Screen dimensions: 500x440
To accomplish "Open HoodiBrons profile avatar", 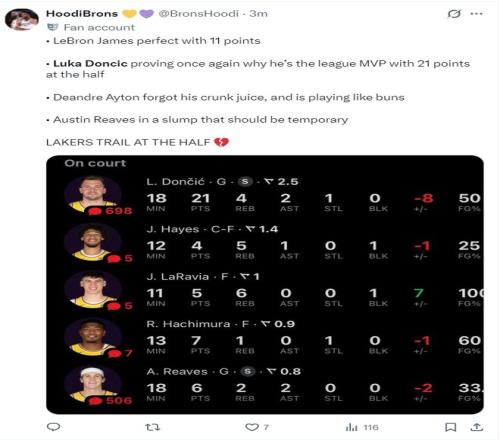I will 22,20.
